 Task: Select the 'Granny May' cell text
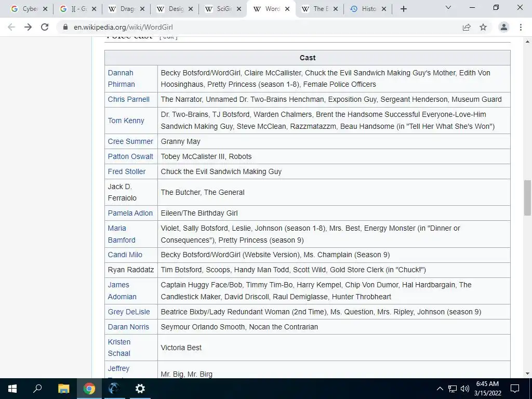pos(180,141)
